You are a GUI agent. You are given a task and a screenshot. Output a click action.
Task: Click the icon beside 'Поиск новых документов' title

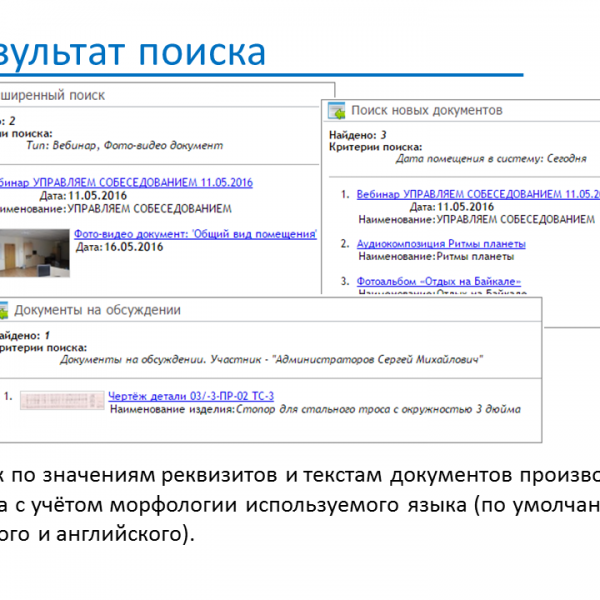click(x=335, y=111)
